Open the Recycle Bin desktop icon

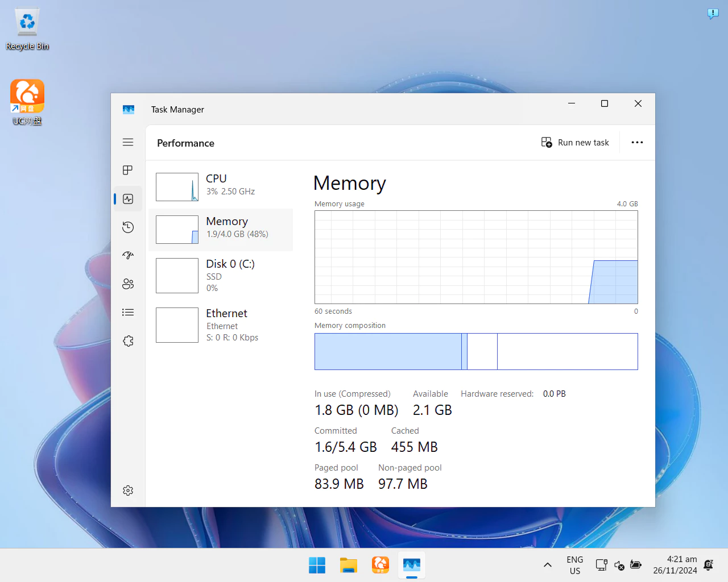(x=27, y=30)
